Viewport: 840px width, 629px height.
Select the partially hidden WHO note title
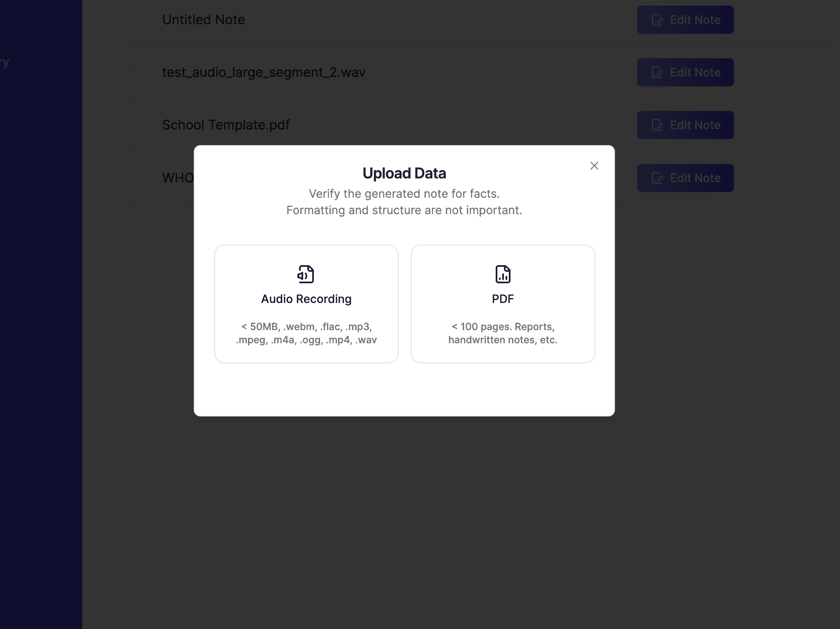click(178, 178)
